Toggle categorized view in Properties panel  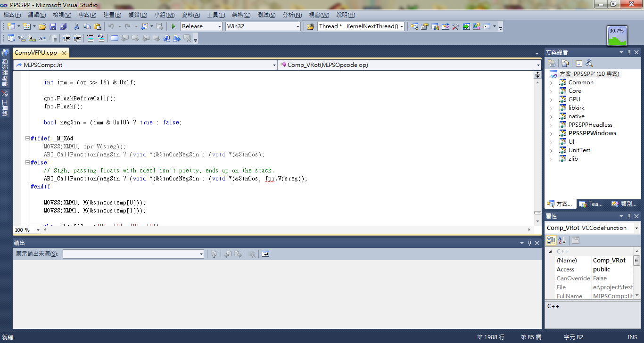pyautogui.click(x=551, y=240)
